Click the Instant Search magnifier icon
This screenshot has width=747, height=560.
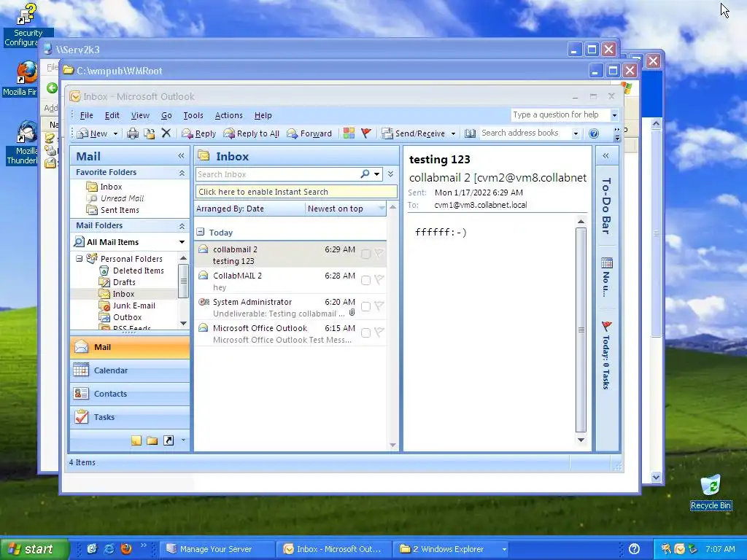pos(365,174)
